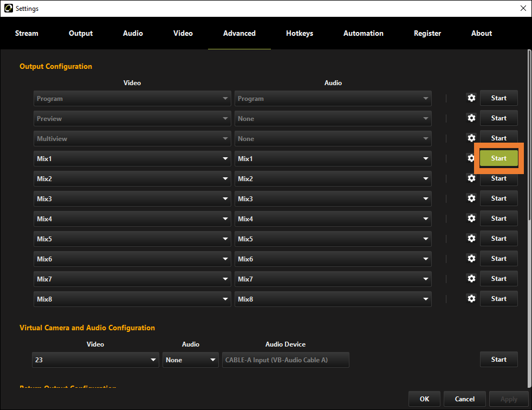Start the Mix5 output
The width and height of the screenshot is (532, 410).
499,239
